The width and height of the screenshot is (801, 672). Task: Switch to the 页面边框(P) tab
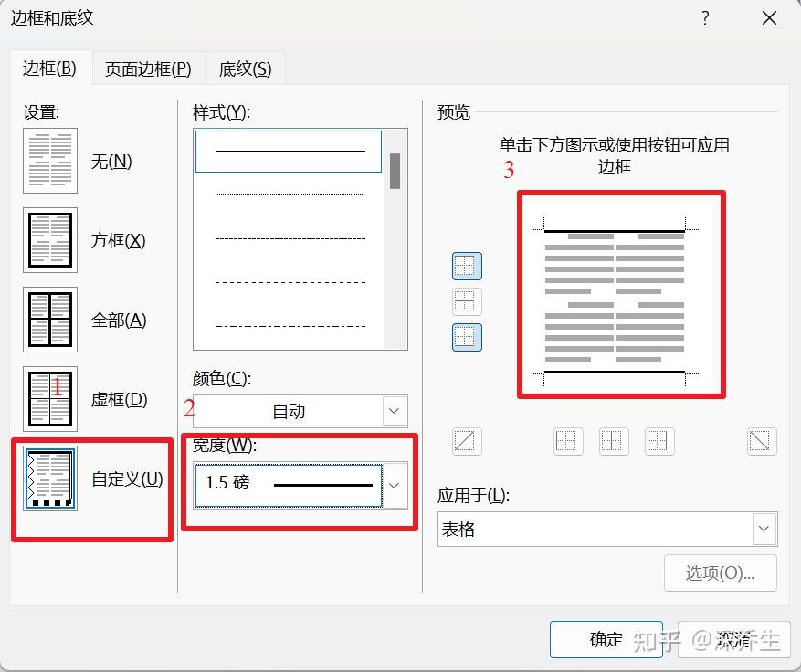pyautogui.click(x=148, y=68)
